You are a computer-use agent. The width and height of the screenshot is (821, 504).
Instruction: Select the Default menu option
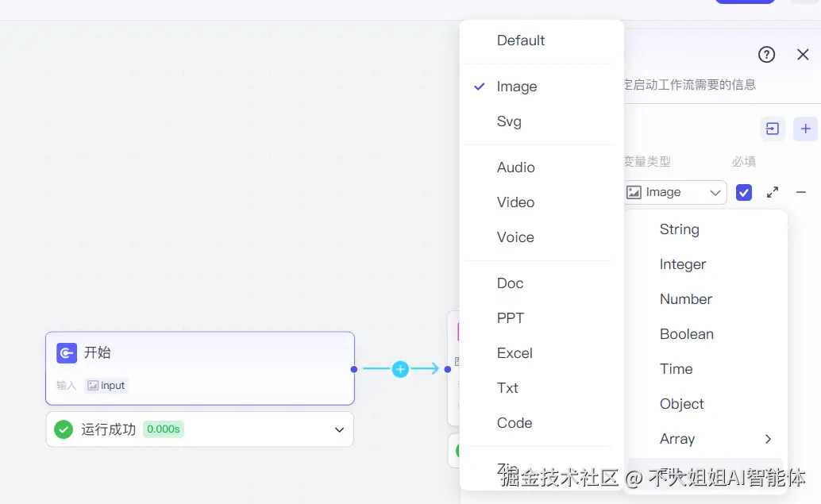[x=521, y=40]
